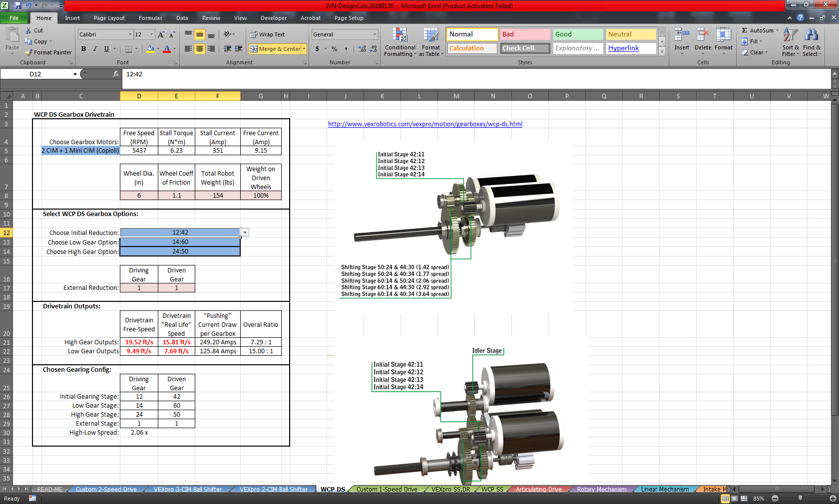Switch to the Insert ribbon tab
The height and width of the screenshot is (504, 839).
click(x=72, y=18)
